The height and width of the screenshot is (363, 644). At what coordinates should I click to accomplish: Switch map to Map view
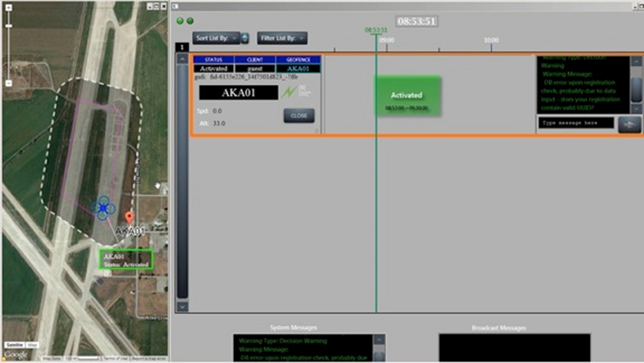pyautogui.click(x=32, y=344)
